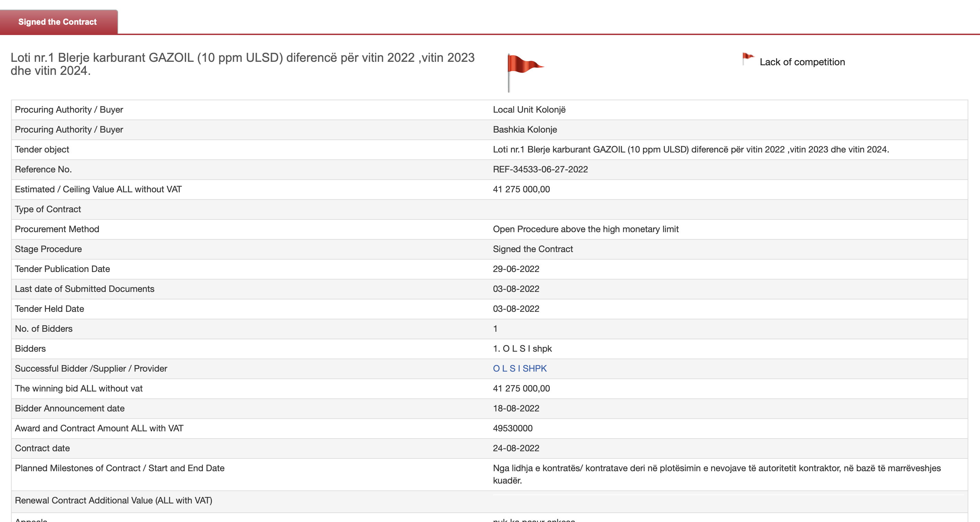Open the Signed the Contract tab
Image resolution: width=980 pixels, height=522 pixels.
[58, 22]
